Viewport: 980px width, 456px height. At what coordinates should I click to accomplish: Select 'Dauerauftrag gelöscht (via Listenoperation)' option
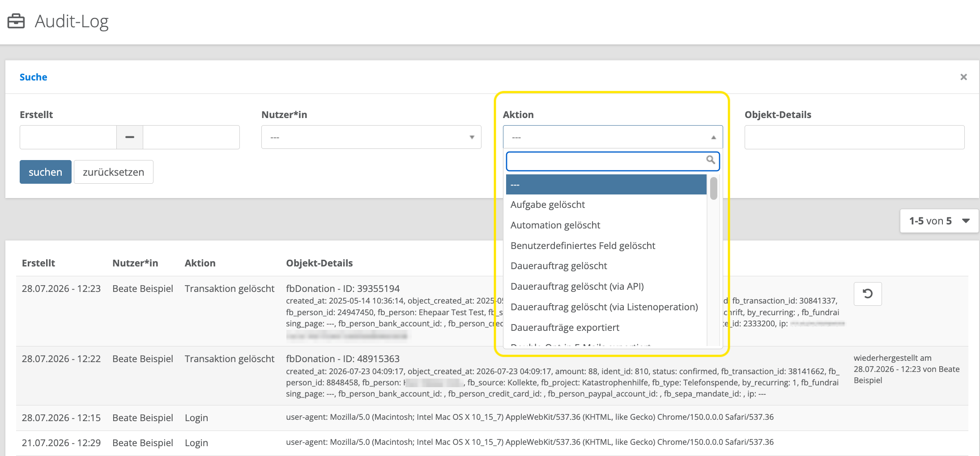click(x=606, y=307)
